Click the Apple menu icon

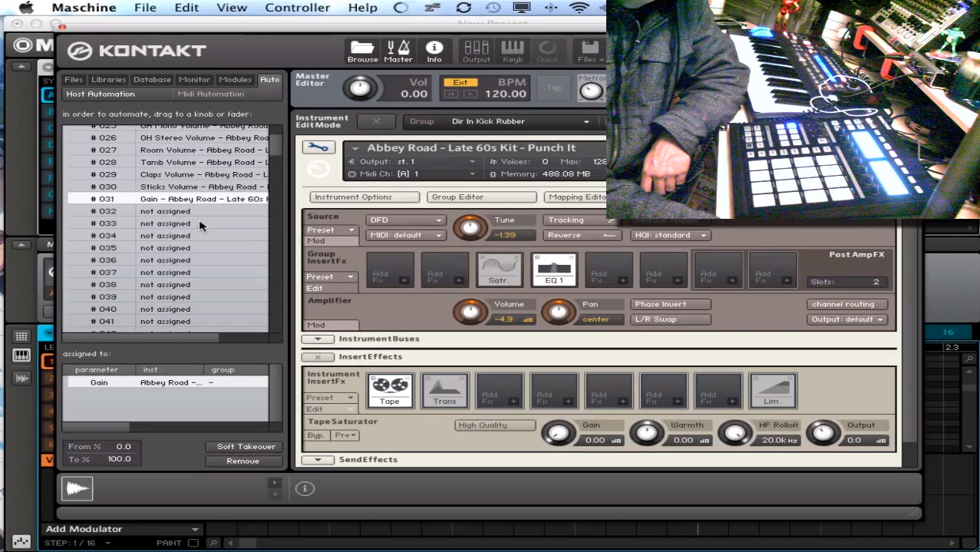tap(25, 8)
